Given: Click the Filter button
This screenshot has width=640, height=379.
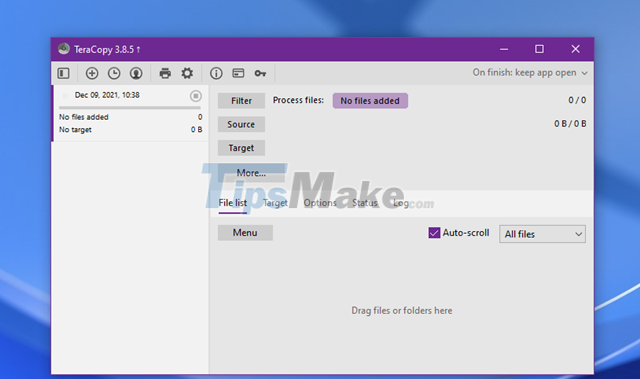Looking at the screenshot, I should pos(241,101).
